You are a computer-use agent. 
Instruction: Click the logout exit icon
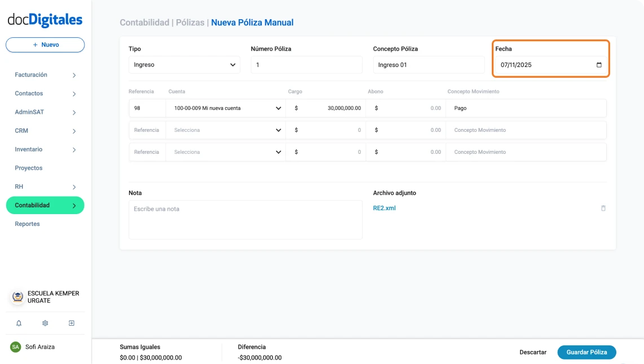pos(72,323)
